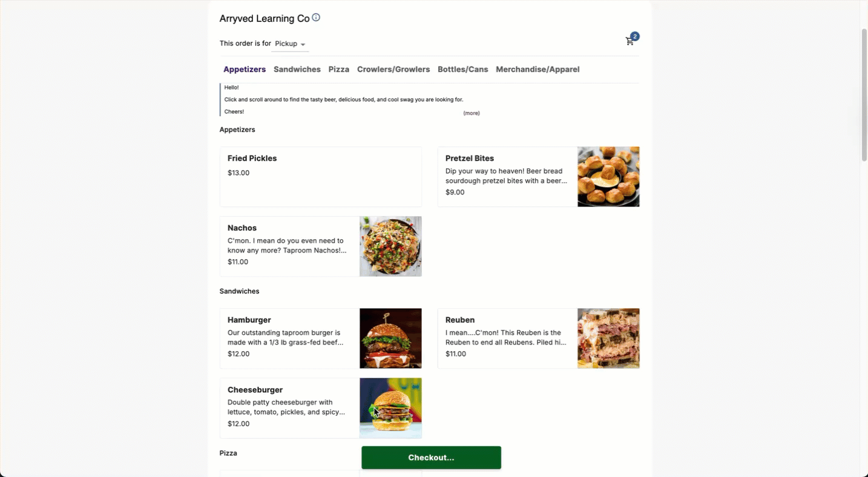Click the info icon beside Arryved Learning Co
The image size is (868, 477).
[x=316, y=18]
